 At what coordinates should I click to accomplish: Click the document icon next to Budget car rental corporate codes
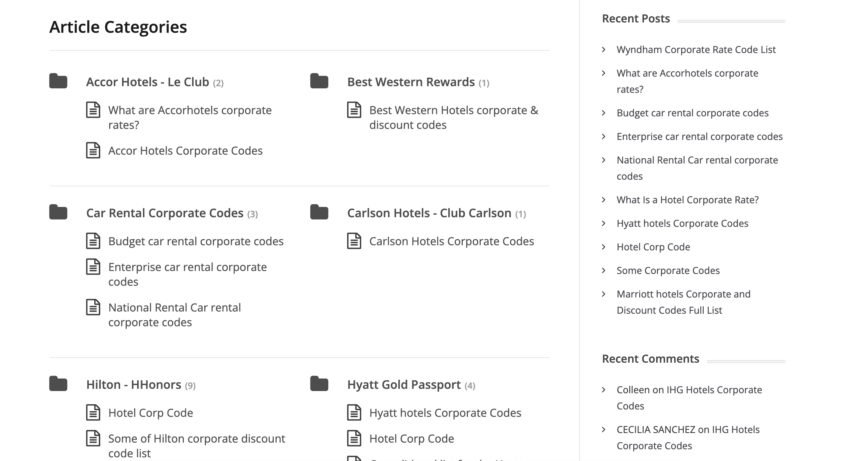(93, 241)
